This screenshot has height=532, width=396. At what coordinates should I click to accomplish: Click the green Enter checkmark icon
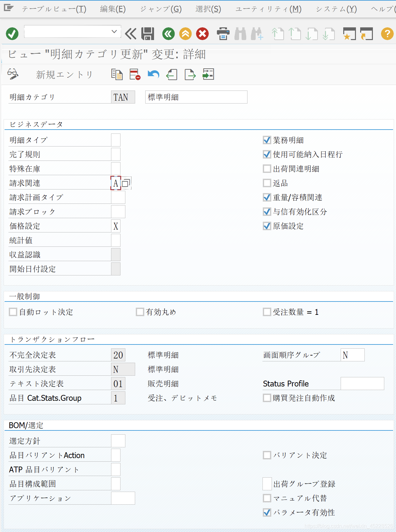point(12,34)
